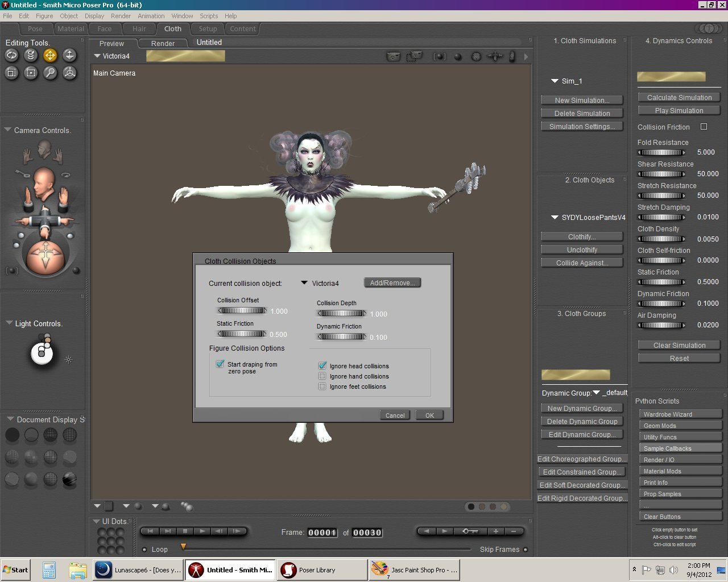728x582 pixels.
Task: Click the Render camera icon above viewport
Action: point(393,56)
